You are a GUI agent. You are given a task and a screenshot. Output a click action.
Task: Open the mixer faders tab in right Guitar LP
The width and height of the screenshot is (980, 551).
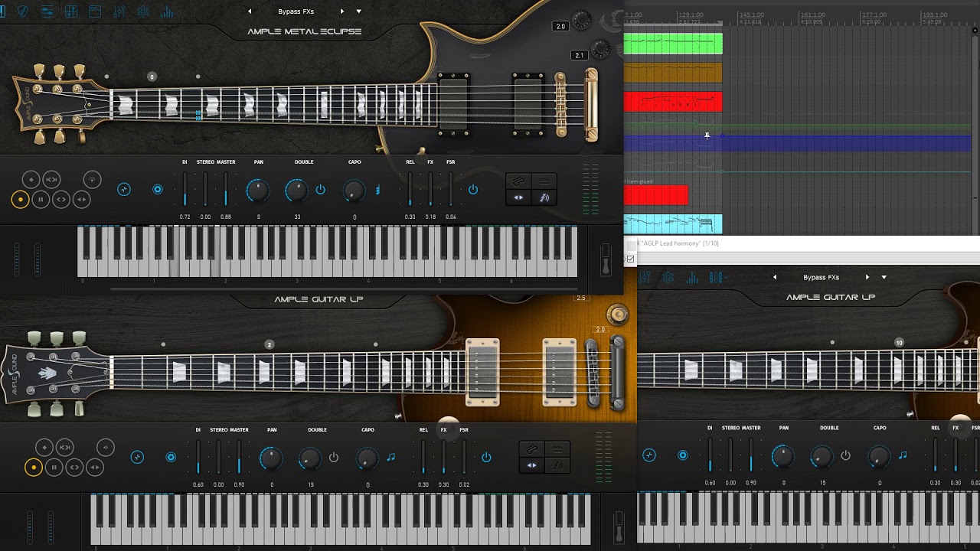point(644,277)
